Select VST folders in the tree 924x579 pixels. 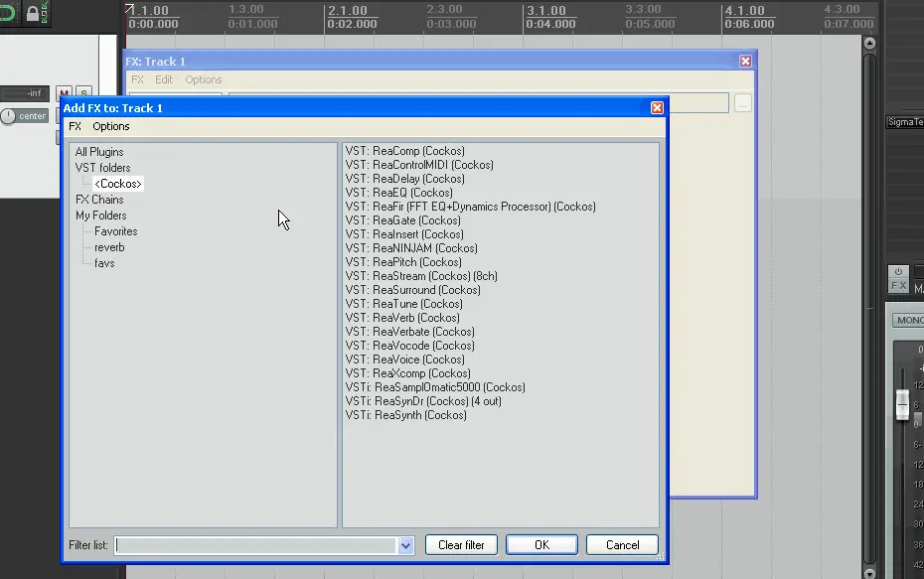(102, 168)
